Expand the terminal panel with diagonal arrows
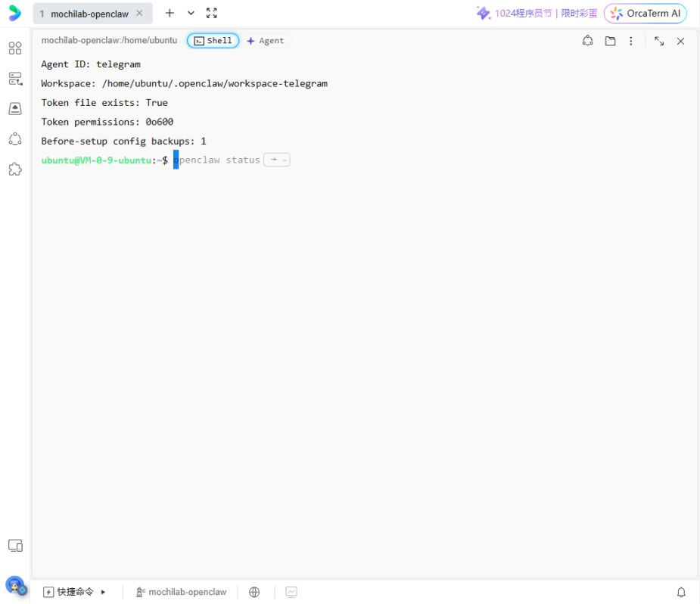 [x=659, y=41]
